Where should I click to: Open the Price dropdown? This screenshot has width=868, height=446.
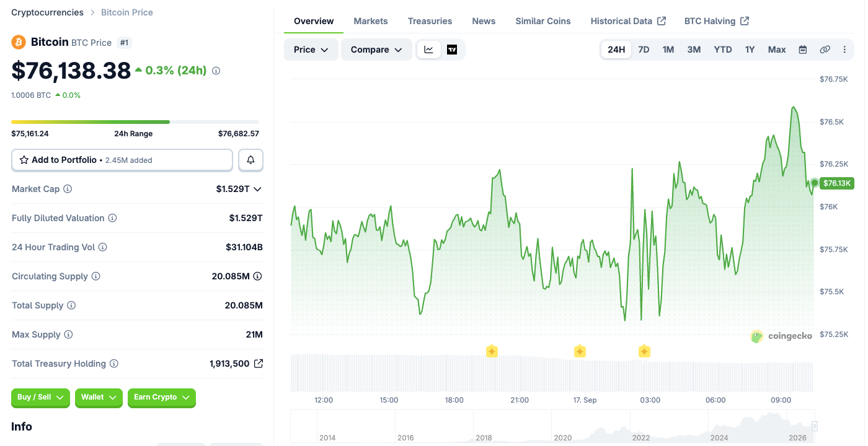tap(311, 50)
